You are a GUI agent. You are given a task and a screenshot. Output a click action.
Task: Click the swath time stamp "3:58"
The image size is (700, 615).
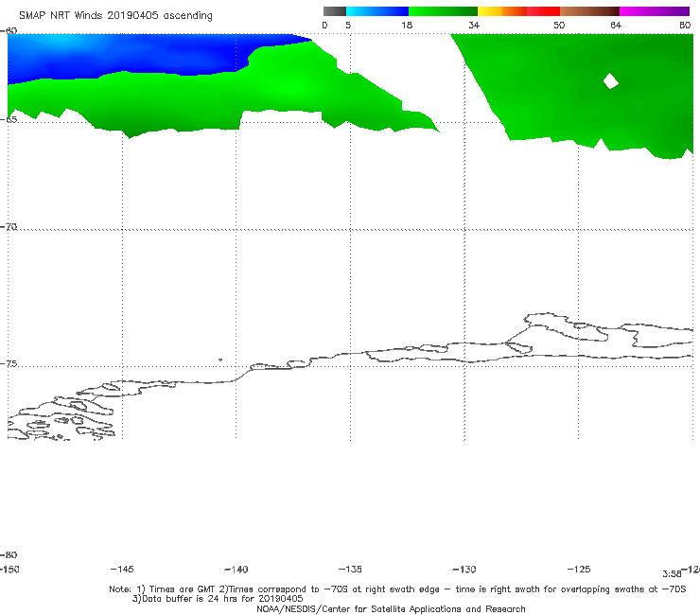tap(672, 574)
